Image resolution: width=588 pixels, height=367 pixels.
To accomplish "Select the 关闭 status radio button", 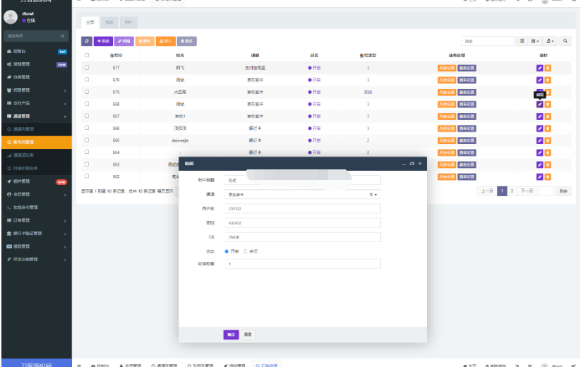I will pyautogui.click(x=245, y=251).
